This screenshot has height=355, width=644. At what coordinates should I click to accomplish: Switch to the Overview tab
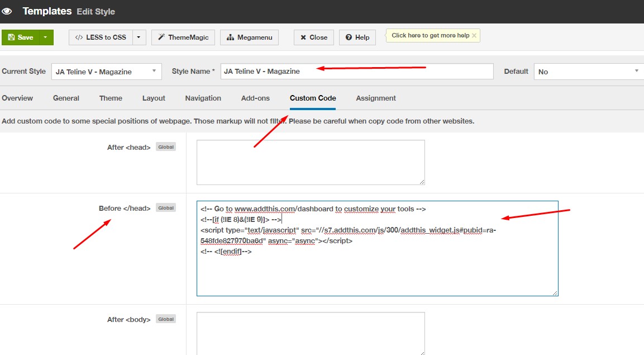[x=17, y=98]
